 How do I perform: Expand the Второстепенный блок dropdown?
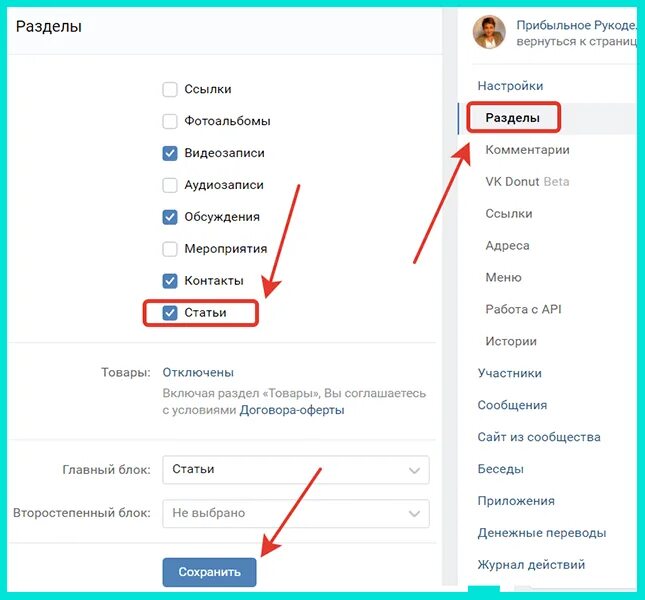[x=296, y=513]
